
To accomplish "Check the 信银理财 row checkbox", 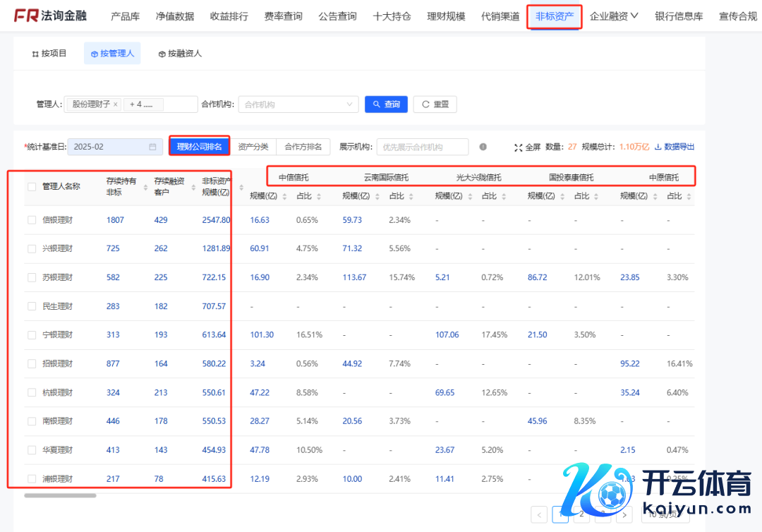I will (x=32, y=220).
